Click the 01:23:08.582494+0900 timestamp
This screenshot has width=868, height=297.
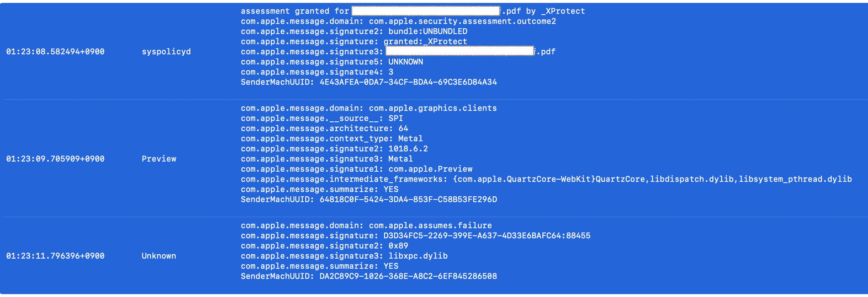point(55,52)
